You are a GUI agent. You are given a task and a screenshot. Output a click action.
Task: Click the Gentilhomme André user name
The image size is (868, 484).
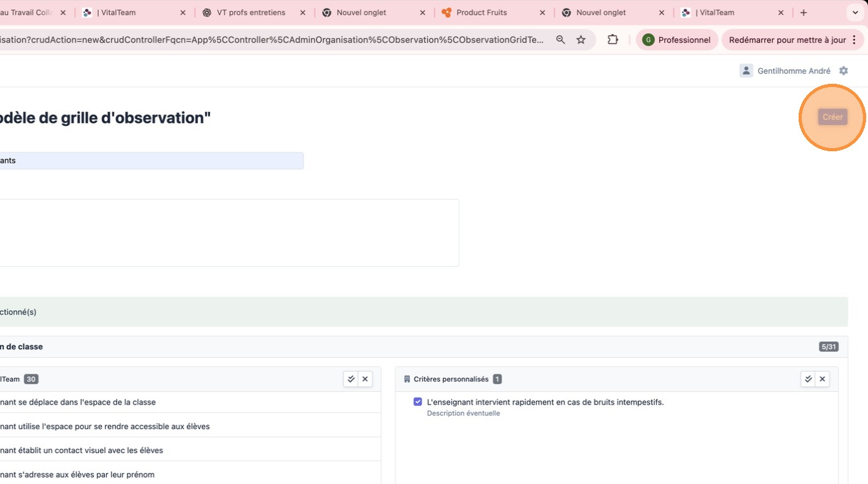click(794, 71)
